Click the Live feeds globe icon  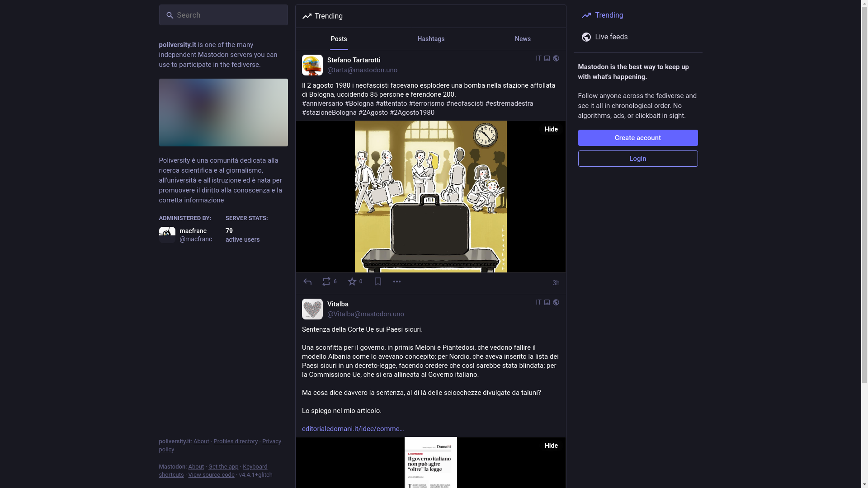click(x=586, y=37)
